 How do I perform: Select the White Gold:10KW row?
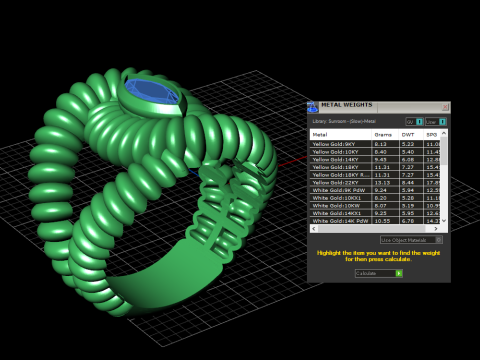point(375,205)
